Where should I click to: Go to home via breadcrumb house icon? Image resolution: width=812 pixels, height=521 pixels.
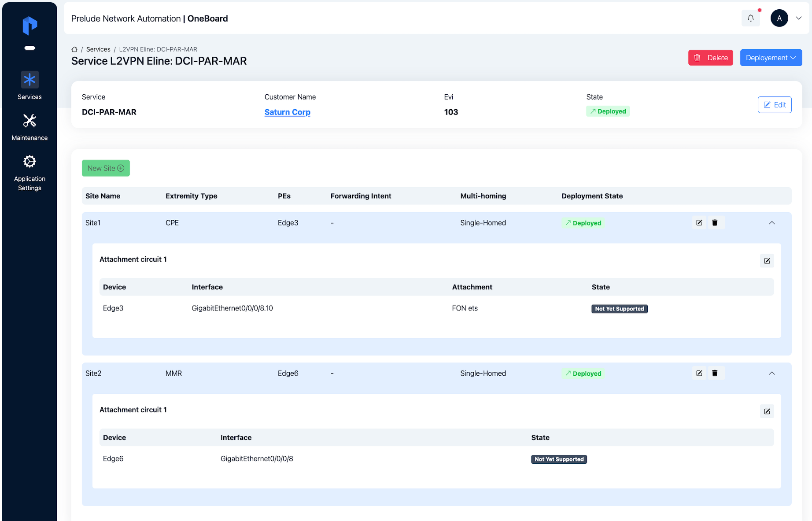coord(74,49)
